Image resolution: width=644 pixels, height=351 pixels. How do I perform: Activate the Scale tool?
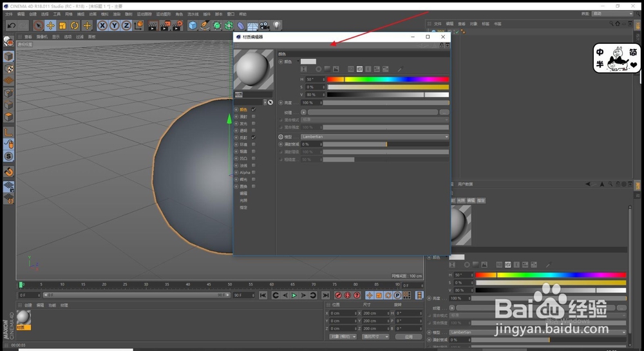pos(62,26)
